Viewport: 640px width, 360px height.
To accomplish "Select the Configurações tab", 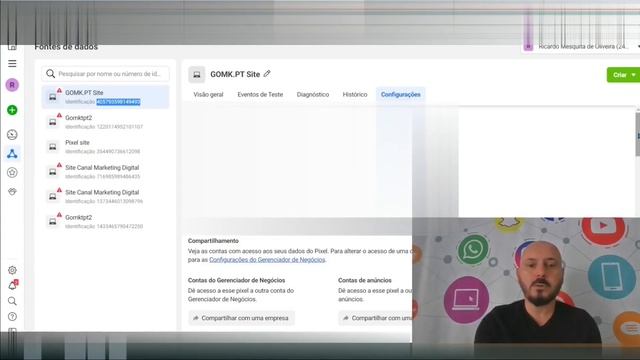I will (x=400, y=94).
